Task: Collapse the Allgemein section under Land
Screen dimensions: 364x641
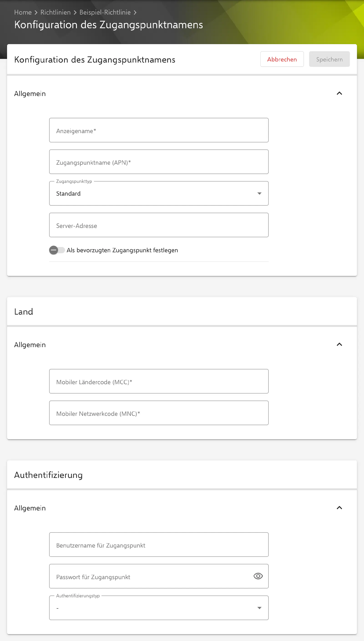Action: pos(339,345)
